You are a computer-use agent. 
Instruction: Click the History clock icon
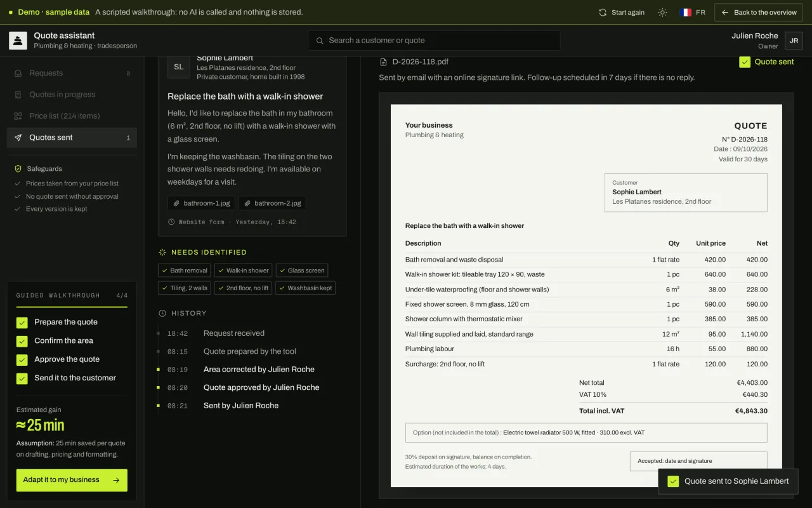[162, 313]
